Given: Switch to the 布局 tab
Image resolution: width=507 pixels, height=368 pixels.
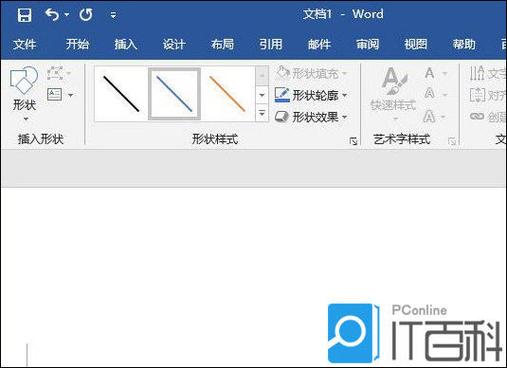Looking at the screenshot, I should click(222, 44).
